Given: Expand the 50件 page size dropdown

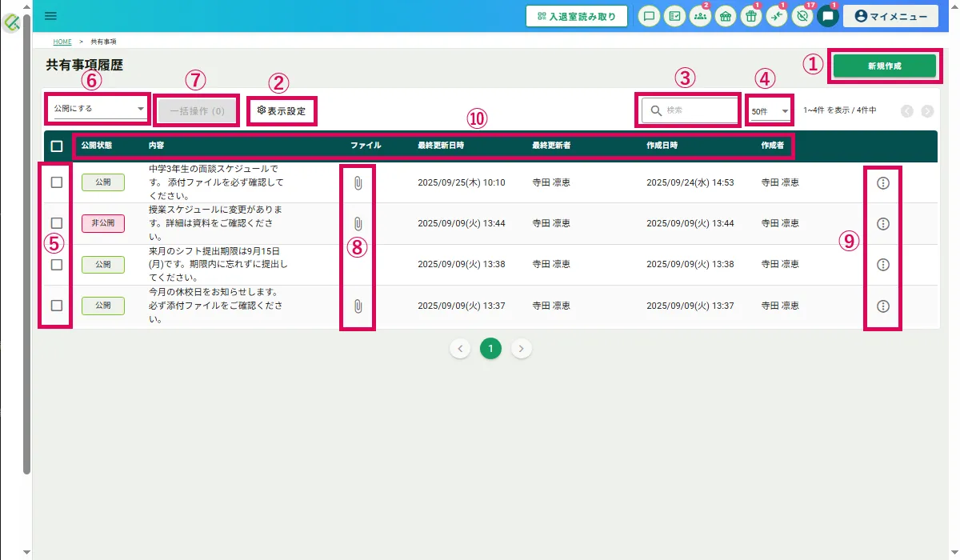Looking at the screenshot, I should (x=770, y=111).
